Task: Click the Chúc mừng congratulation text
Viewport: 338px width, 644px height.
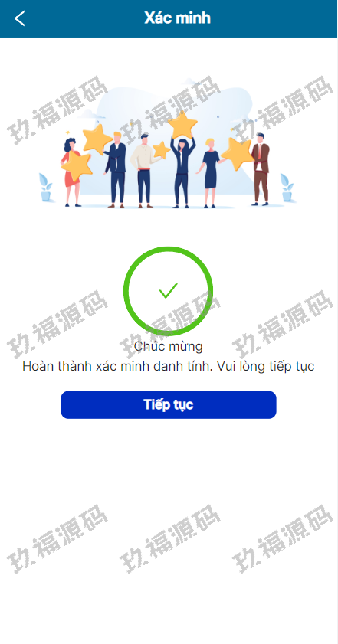Action: point(168,346)
